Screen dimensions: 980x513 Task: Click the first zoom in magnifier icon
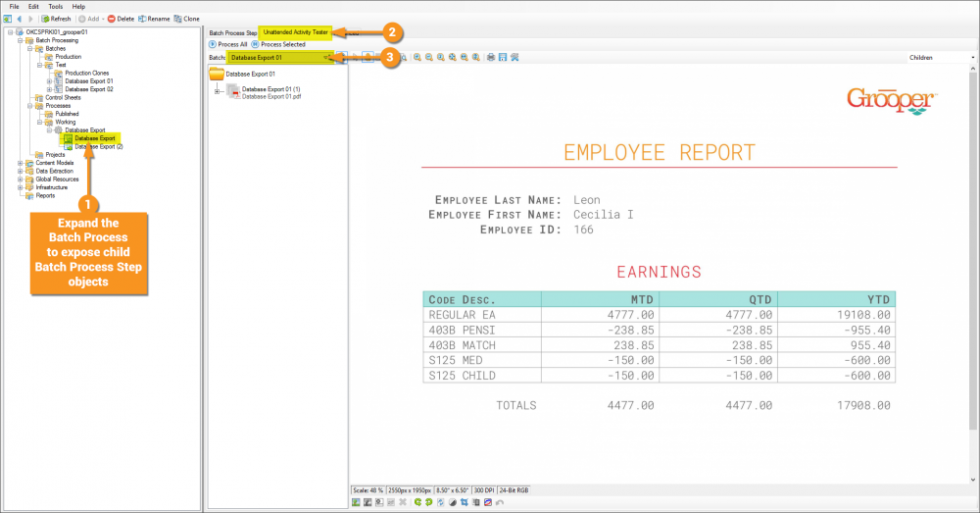[x=416, y=58]
